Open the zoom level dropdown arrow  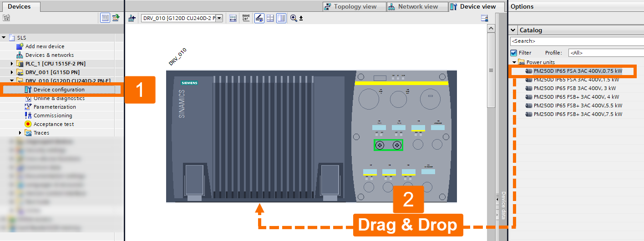click(x=301, y=18)
